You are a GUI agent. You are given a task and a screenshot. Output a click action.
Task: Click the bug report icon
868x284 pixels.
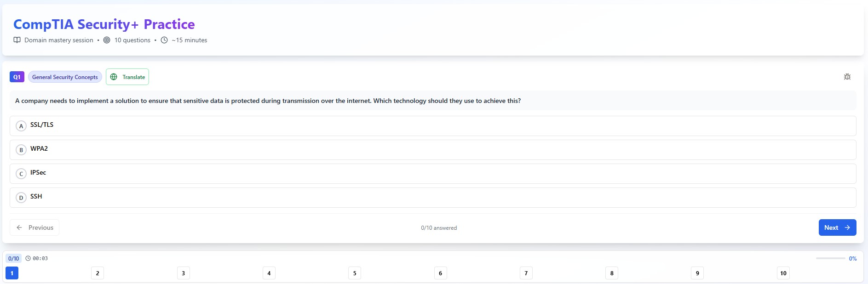click(847, 77)
